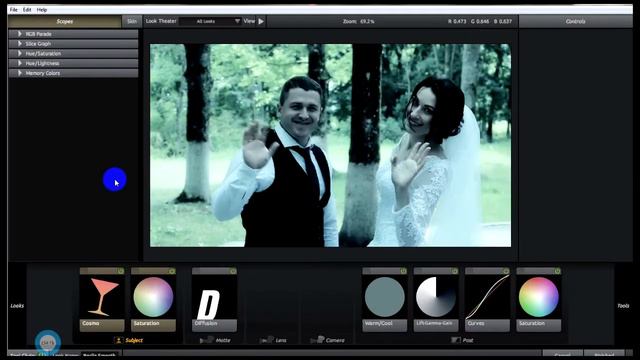Select the Subject Saturation color wheel tool

point(153,297)
